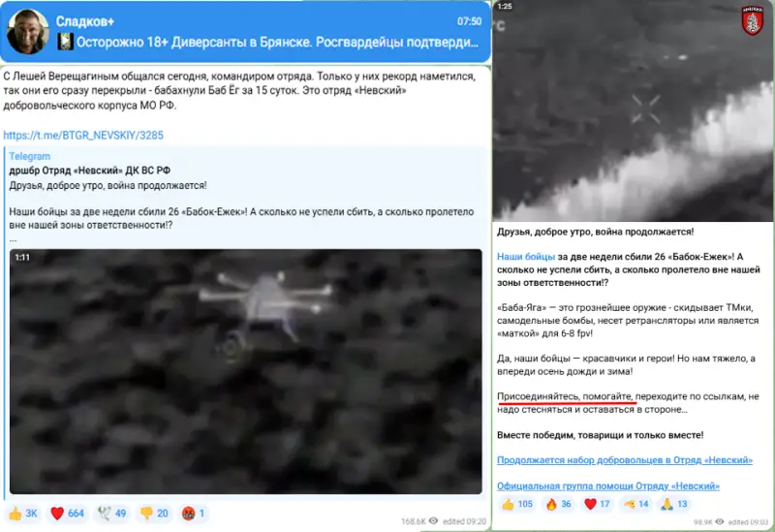The image size is (775, 532).
Task: Play the 1:11 drone video thumbnail
Action: (246, 371)
